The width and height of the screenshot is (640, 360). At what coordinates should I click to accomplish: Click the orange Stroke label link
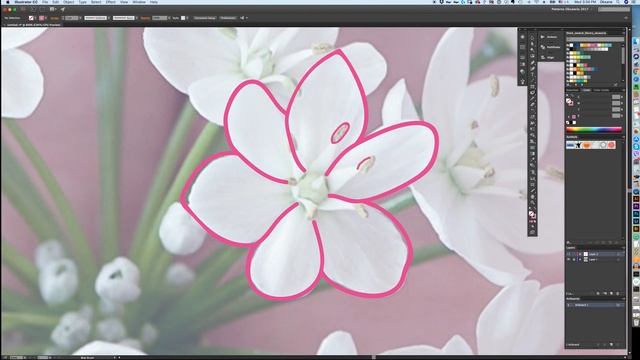coord(55,18)
